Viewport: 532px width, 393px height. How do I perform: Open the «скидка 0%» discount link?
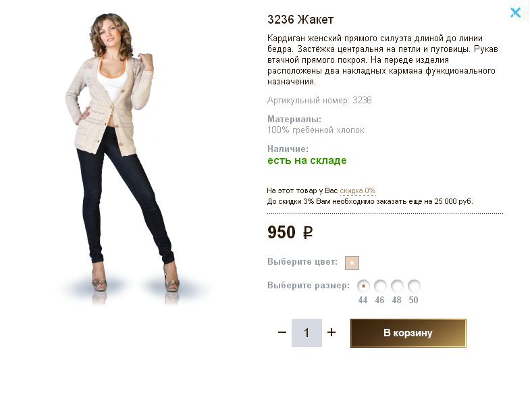(358, 191)
